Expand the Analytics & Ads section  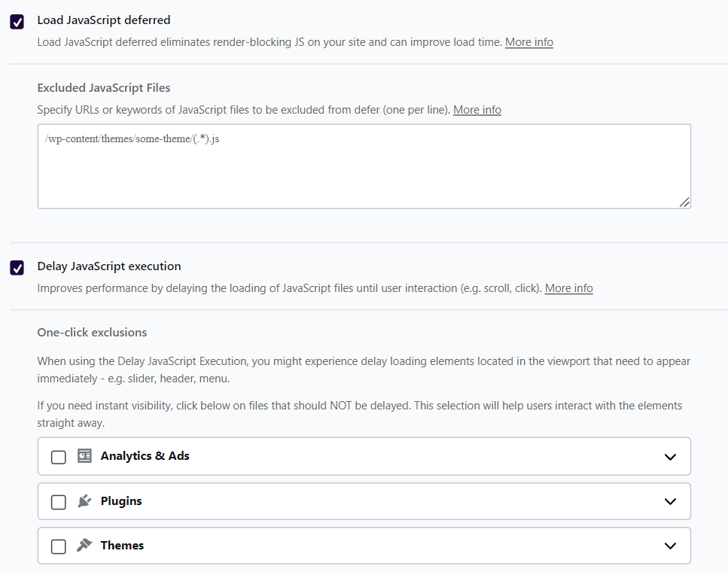(x=670, y=455)
